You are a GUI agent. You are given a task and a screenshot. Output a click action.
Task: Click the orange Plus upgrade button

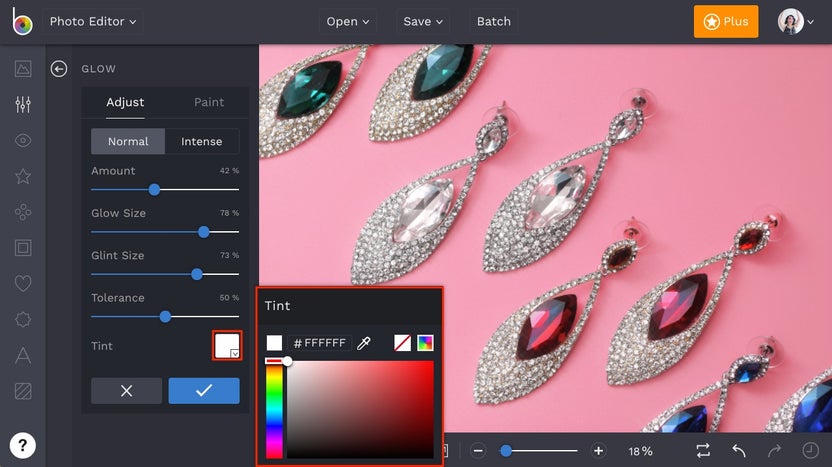725,22
